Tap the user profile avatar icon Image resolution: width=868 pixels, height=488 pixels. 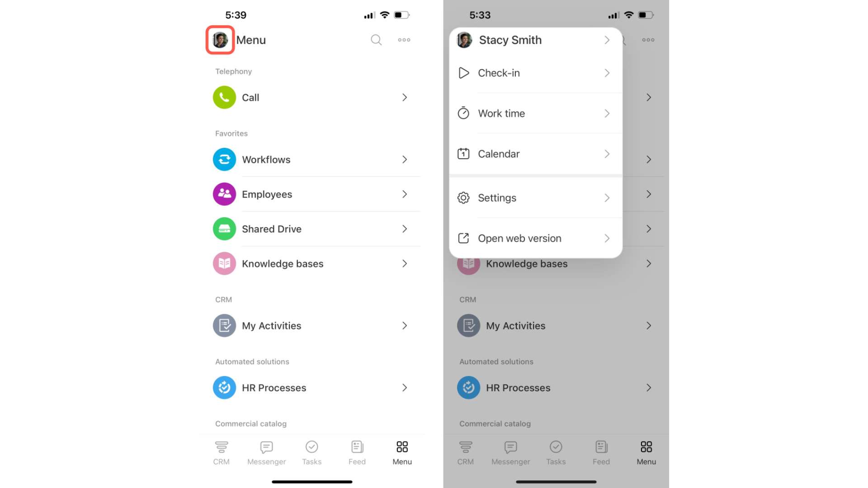pyautogui.click(x=220, y=39)
